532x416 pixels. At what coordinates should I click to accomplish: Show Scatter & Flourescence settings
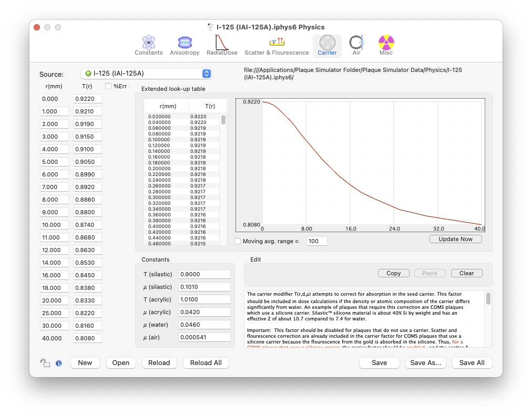[277, 45]
